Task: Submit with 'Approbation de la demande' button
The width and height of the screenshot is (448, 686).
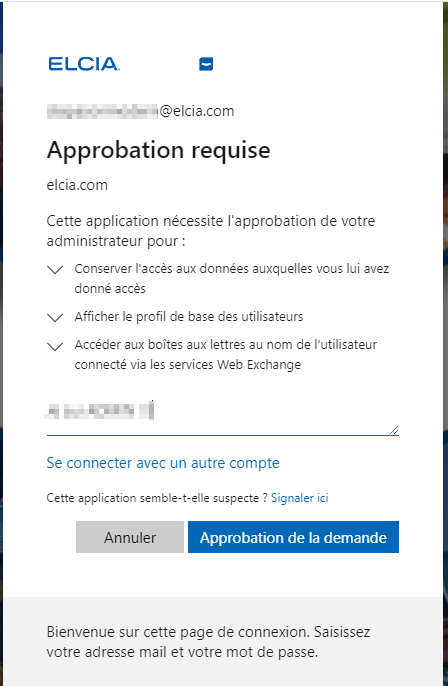Action: [x=294, y=537]
